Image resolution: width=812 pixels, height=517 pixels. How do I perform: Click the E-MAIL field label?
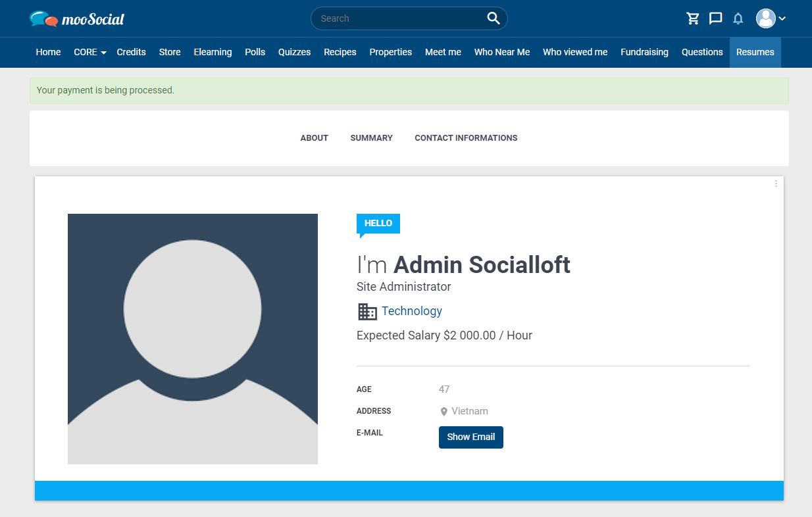pos(370,433)
